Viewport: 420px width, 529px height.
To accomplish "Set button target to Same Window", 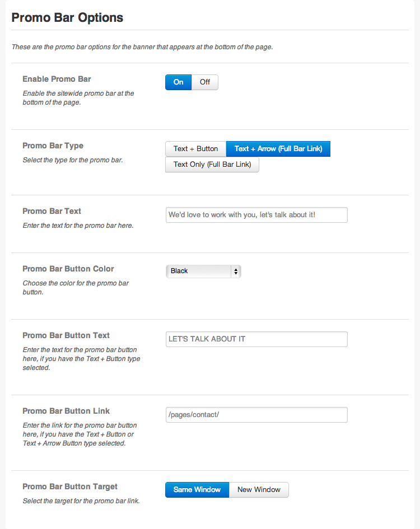I will 197,490.
